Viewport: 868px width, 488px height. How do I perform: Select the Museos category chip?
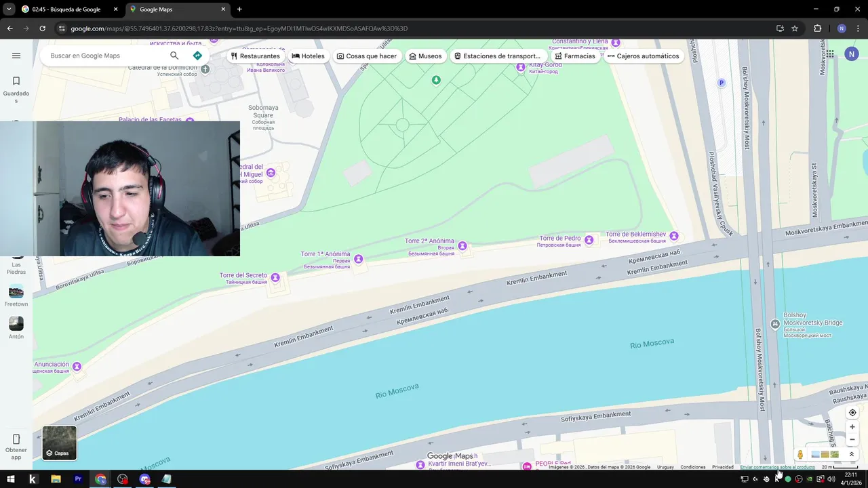coord(425,56)
